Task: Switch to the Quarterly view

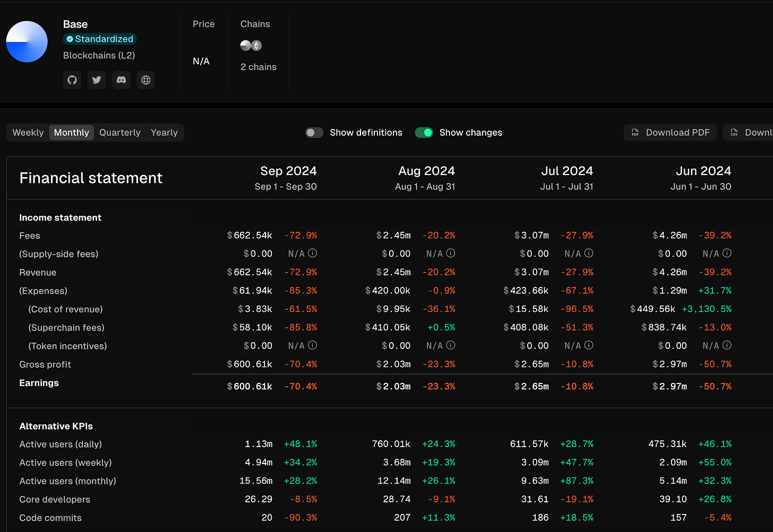Action: pyautogui.click(x=120, y=133)
